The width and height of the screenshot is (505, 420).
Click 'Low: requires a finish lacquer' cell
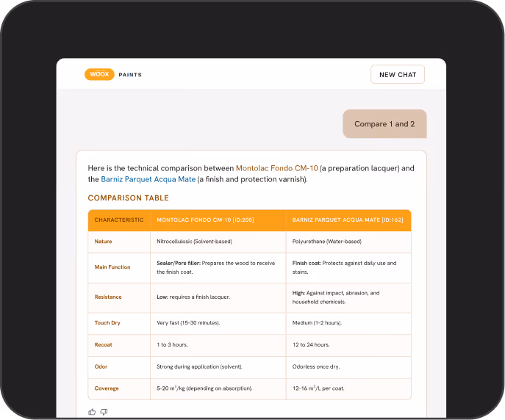[218, 297]
